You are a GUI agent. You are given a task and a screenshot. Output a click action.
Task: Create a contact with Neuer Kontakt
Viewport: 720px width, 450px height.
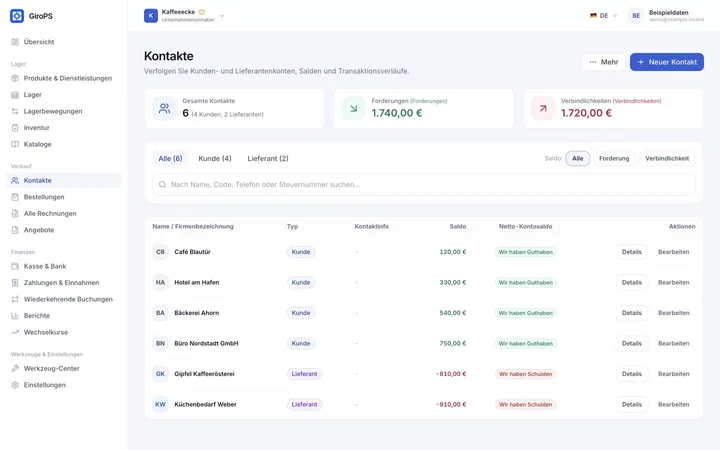[667, 62]
